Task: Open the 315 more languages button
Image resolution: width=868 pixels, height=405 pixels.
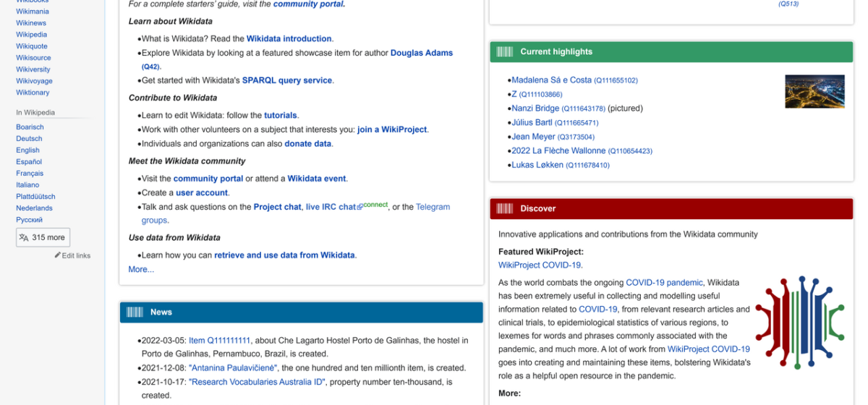Action: 43,237
